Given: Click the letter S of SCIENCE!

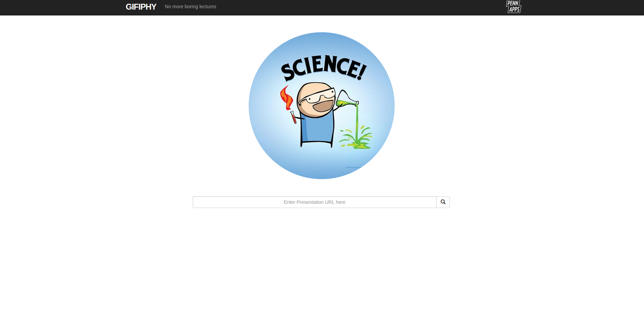Looking at the screenshot, I should coord(288,72).
